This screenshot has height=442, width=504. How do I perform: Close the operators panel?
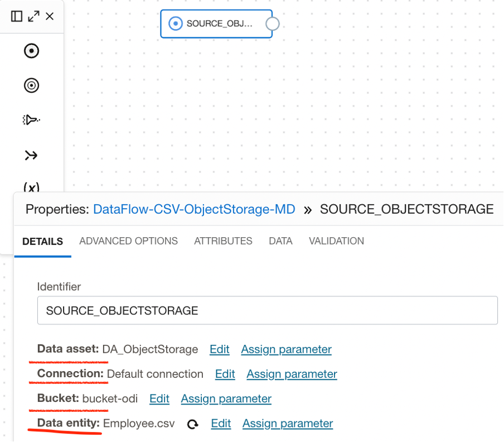(50, 16)
